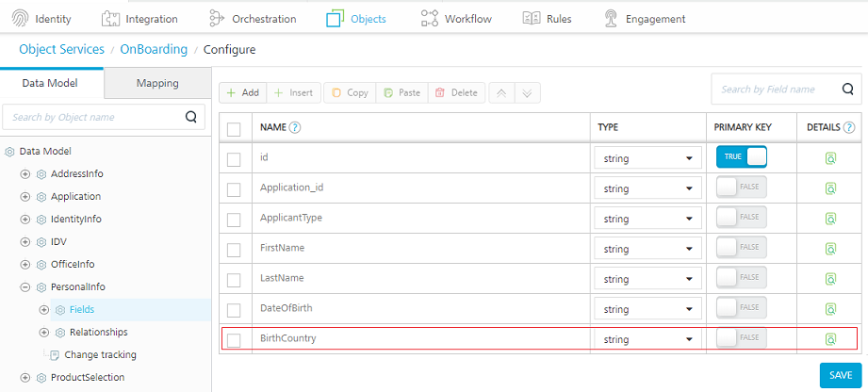Toggle primary key switch for id field
This screenshot has width=868, height=392.
coord(742,157)
